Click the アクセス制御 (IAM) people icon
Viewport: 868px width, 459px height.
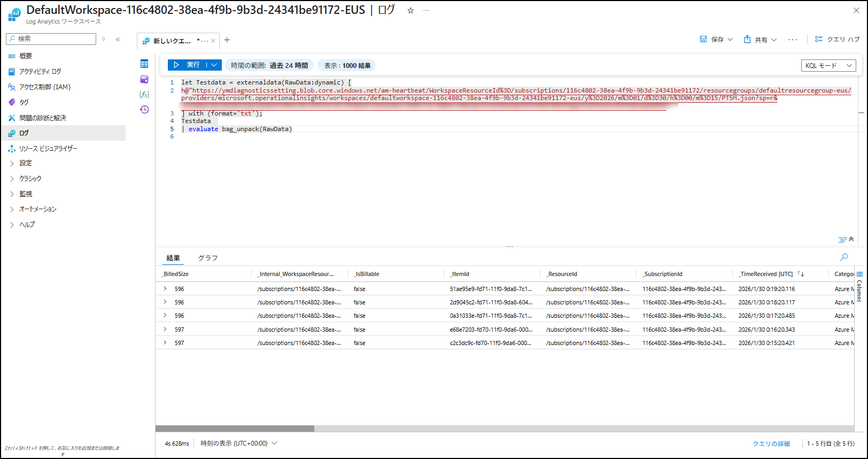click(x=12, y=87)
